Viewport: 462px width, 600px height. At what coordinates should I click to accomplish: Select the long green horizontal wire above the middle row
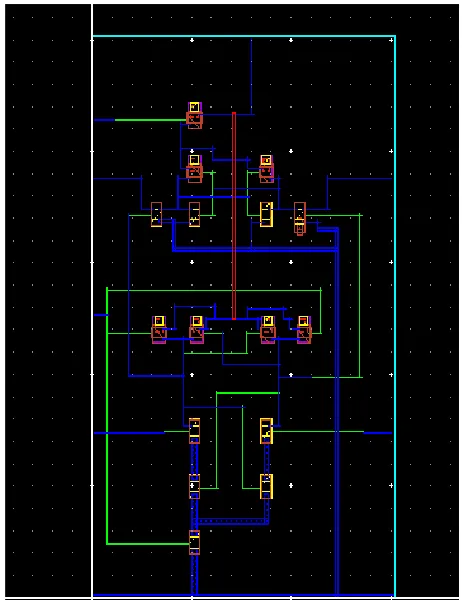pyautogui.click(x=214, y=290)
